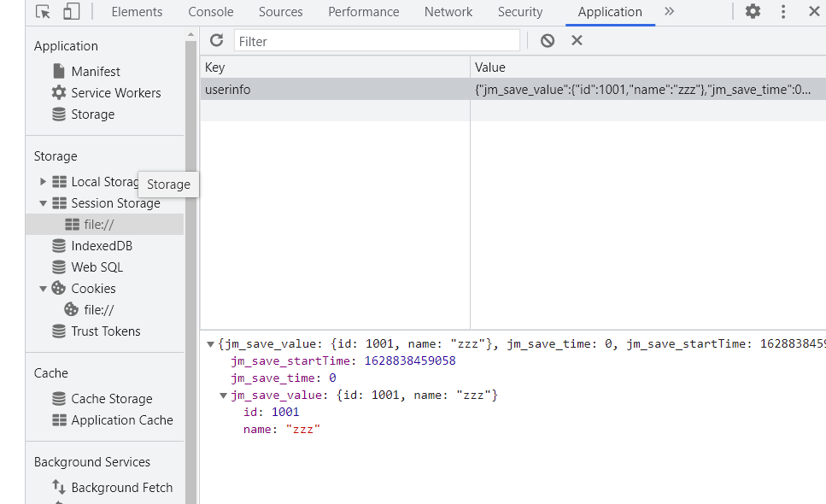Open the three-dot customize menu

[x=783, y=11]
